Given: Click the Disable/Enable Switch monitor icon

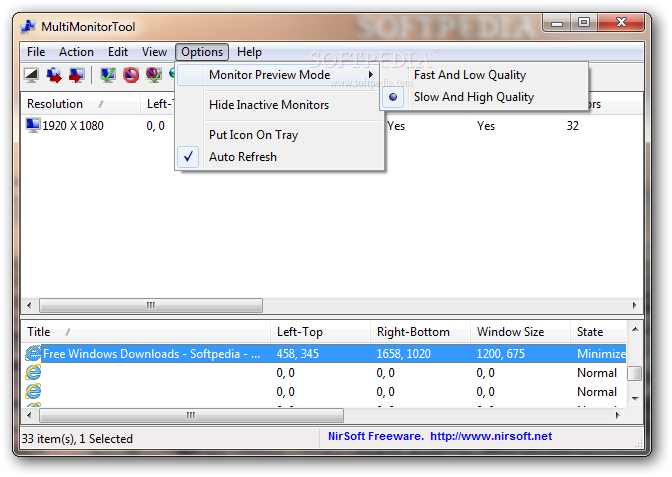Looking at the screenshot, I should [153, 75].
